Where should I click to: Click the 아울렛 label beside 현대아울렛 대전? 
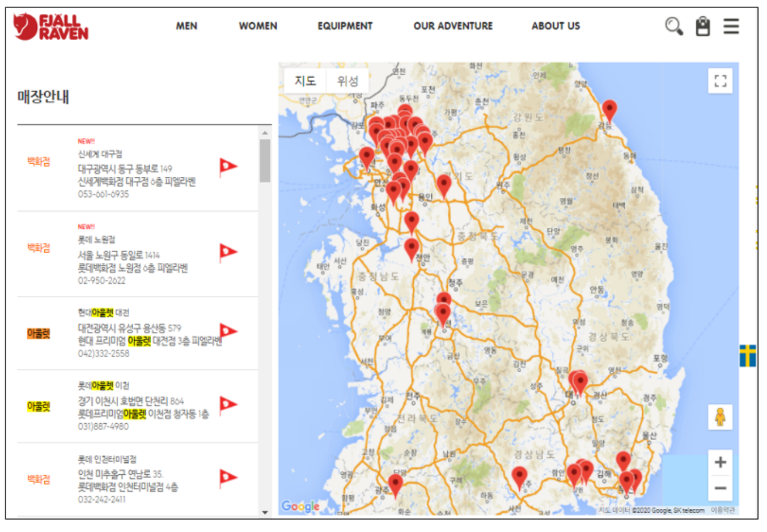[39, 333]
